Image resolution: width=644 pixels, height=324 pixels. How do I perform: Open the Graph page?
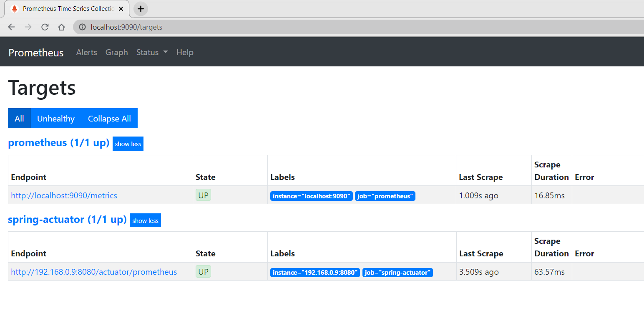click(x=116, y=53)
